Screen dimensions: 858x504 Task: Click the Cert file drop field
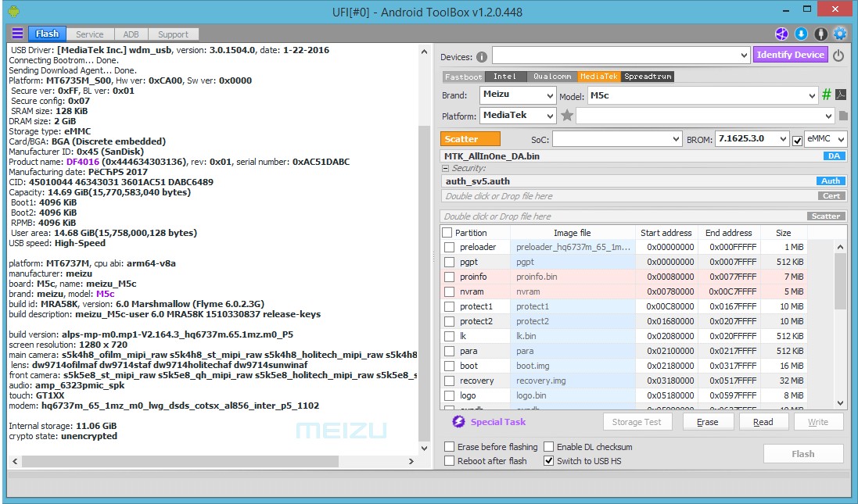tap(628, 195)
